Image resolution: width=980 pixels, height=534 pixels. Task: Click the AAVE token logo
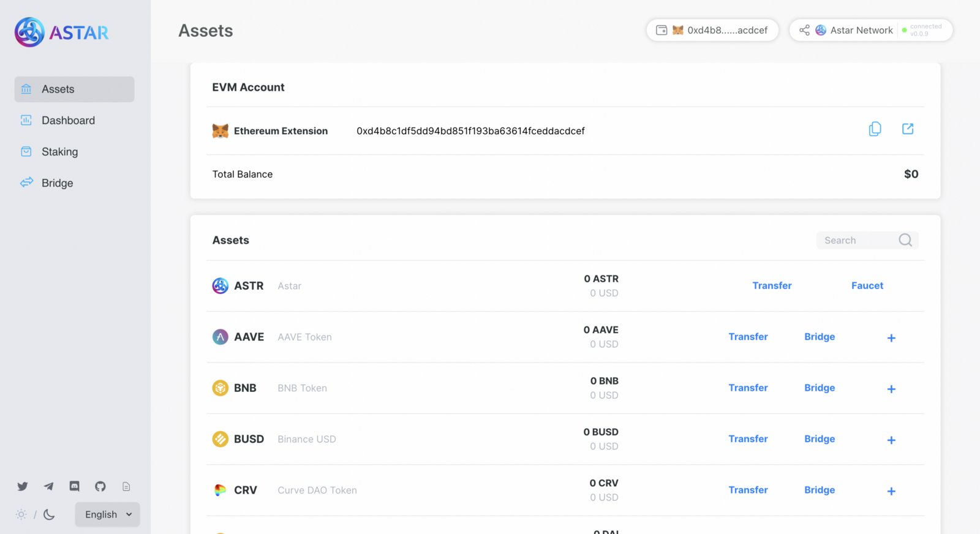click(x=221, y=337)
